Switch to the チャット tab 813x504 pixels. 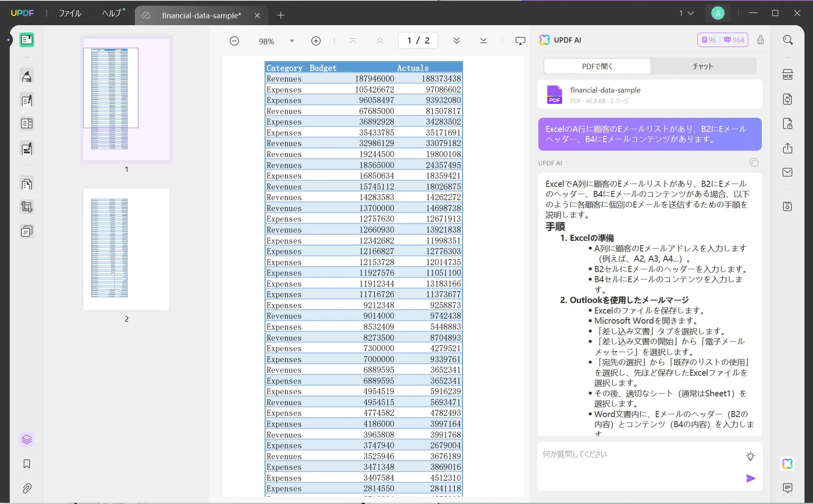703,66
